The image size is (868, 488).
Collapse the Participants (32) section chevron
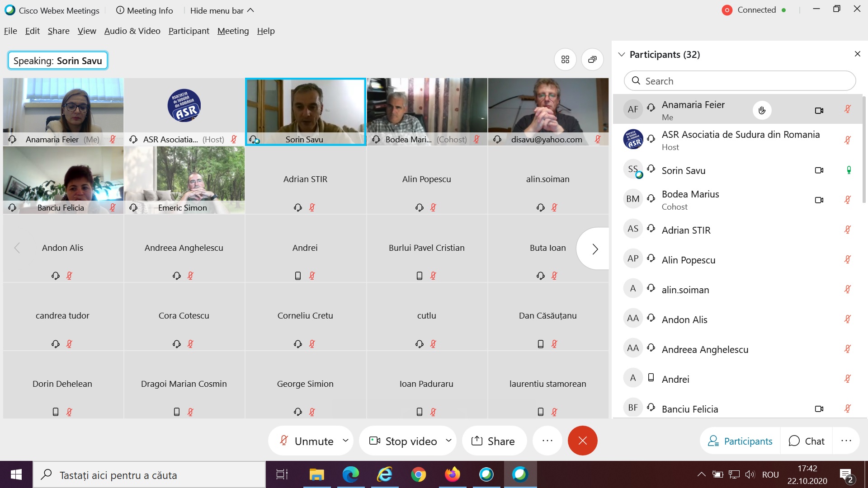click(622, 55)
